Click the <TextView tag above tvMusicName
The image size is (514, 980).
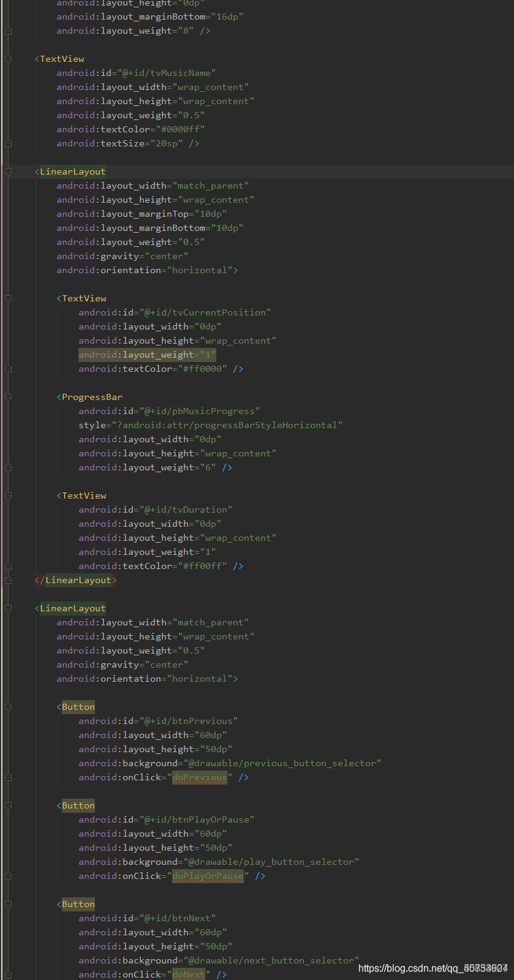coord(59,59)
